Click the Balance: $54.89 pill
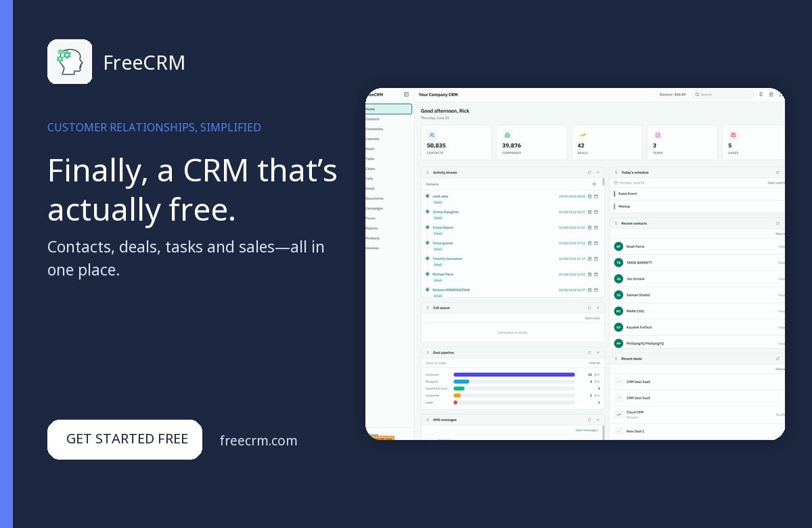Viewport: 812px width, 528px height. [x=673, y=95]
